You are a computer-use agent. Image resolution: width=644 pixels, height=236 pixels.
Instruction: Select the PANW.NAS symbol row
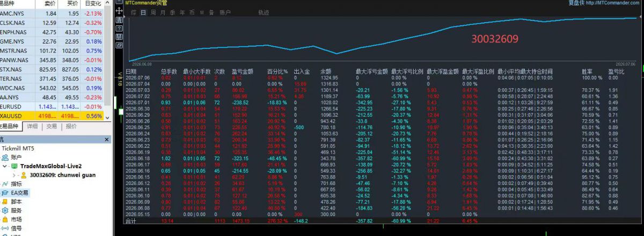pos(53,60)
